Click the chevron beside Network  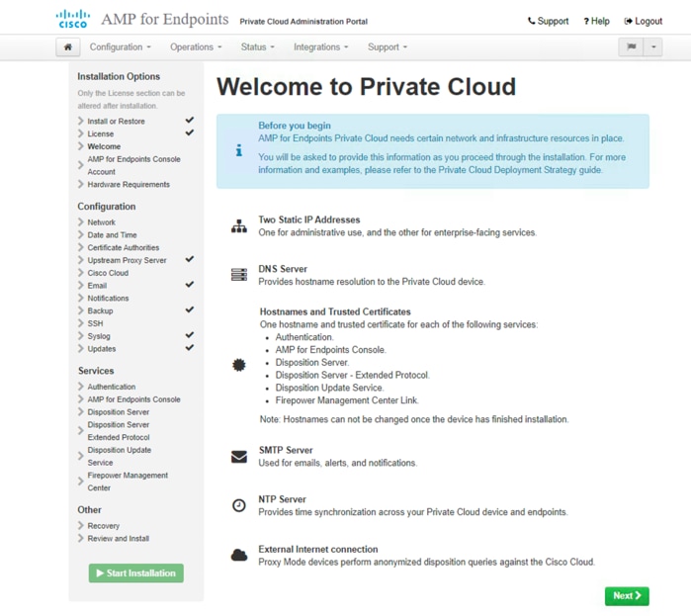click(x=81, y=222)
